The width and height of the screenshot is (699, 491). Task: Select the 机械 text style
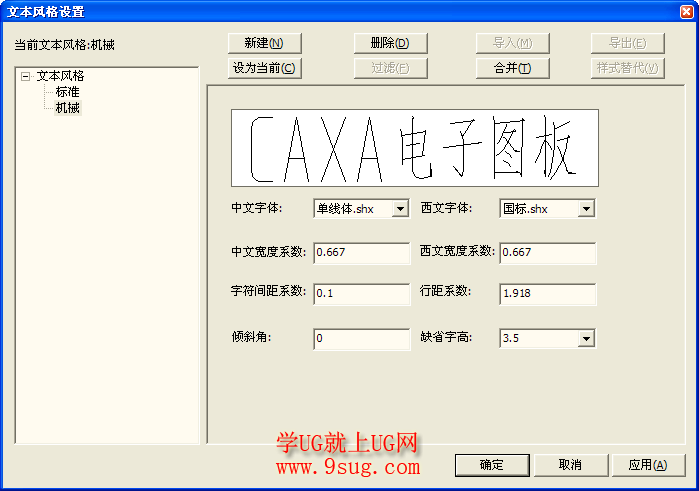pyautogui.click(x=67, y=108)
